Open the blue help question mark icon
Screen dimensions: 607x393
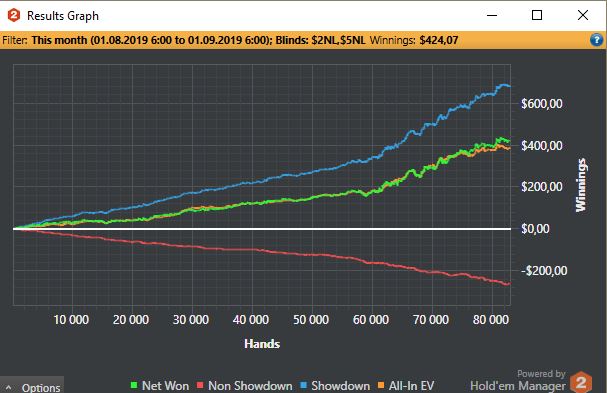(597, 40)
